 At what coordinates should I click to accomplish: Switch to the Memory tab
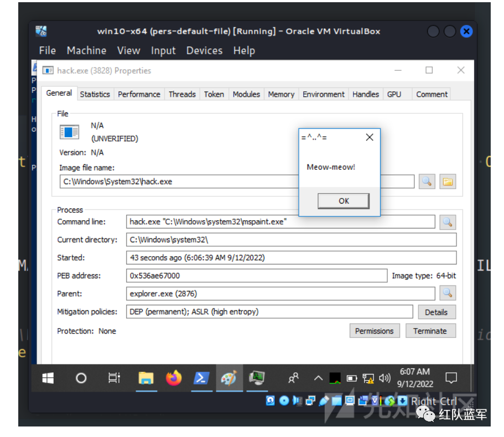click(x=281, y=94)
